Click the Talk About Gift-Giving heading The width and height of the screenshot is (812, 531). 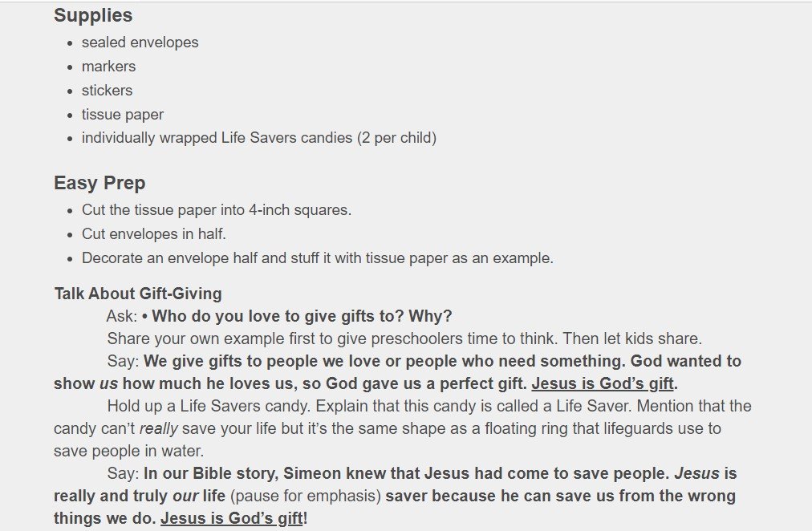(x=138, y=294)
